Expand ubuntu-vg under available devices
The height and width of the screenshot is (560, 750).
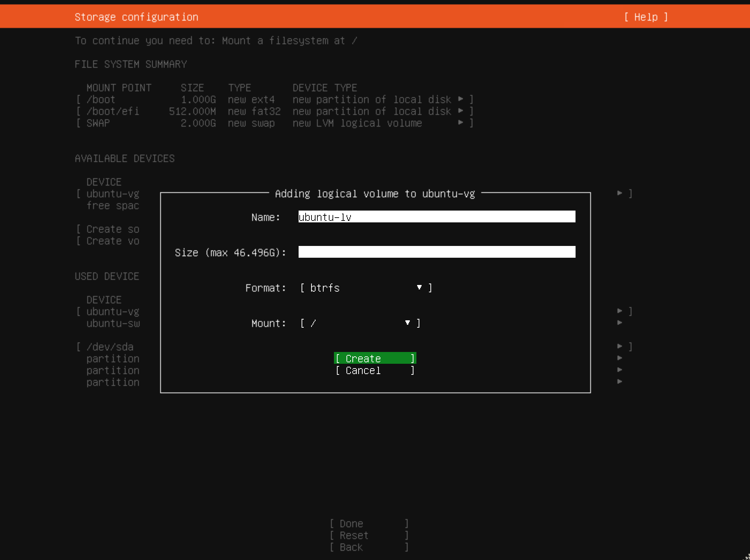620,193
